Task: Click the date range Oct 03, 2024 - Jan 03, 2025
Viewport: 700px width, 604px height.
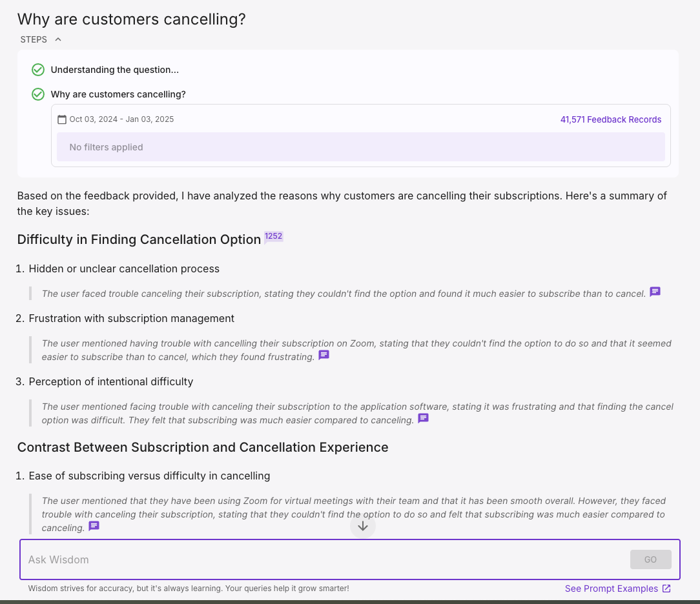Action: point(121,119)
